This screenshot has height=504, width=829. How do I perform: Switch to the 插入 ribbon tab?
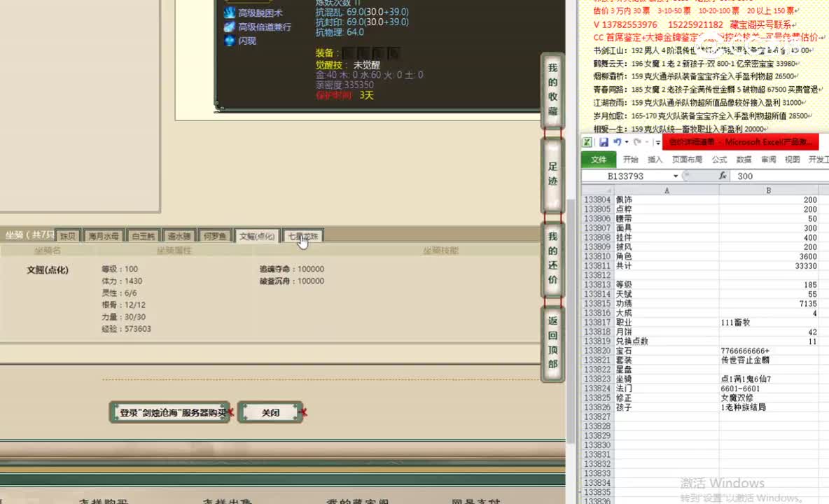pos(655,160)
